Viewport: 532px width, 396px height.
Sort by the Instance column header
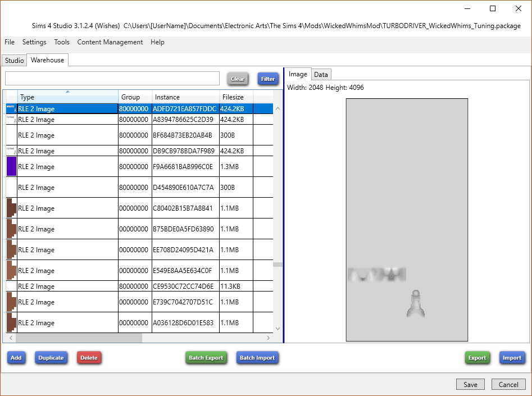coord(185,97)
